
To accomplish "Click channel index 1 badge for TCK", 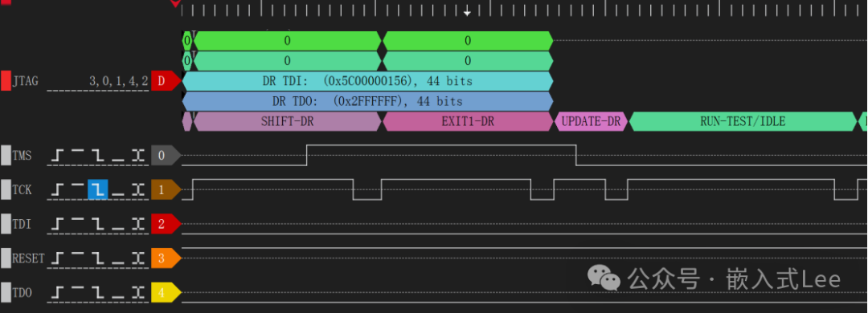I will click(166, 189).
